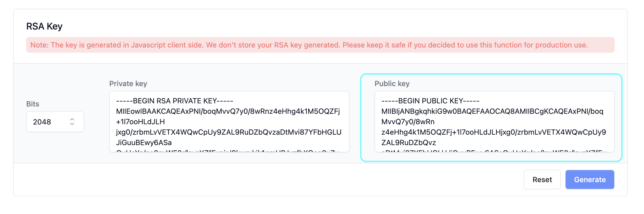Click the BEGIN PUBLIC KEY header line
644x214 pixels.
tap(430, 101)
